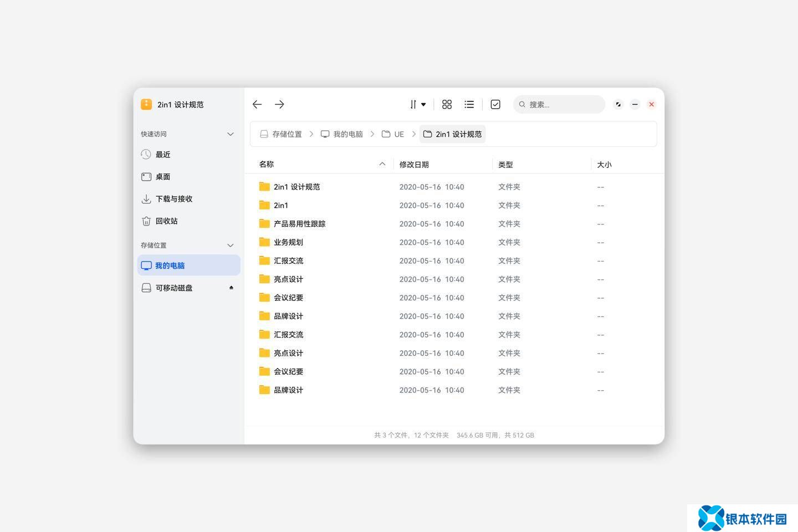Switch to grid view layout

[x=447, y=104]
